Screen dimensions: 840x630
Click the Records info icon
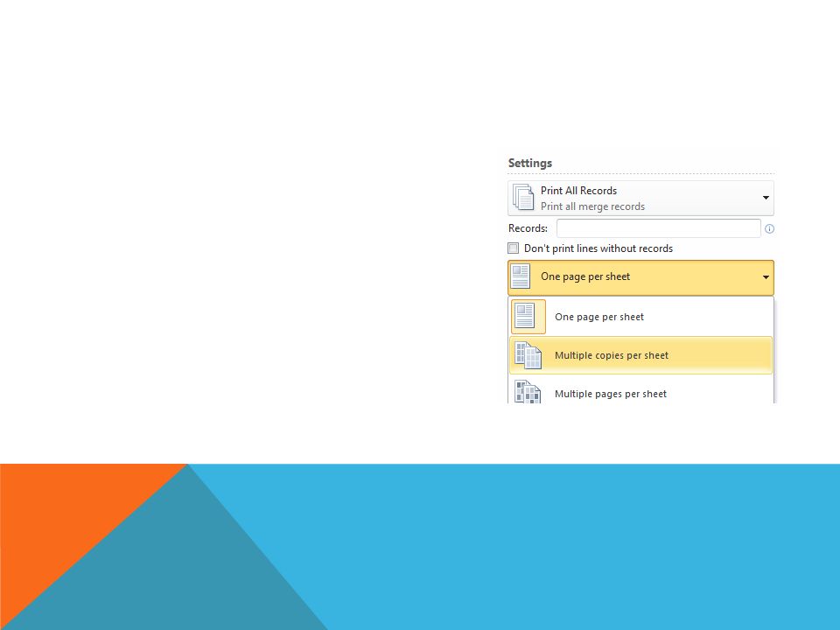[x=769, y=228]
